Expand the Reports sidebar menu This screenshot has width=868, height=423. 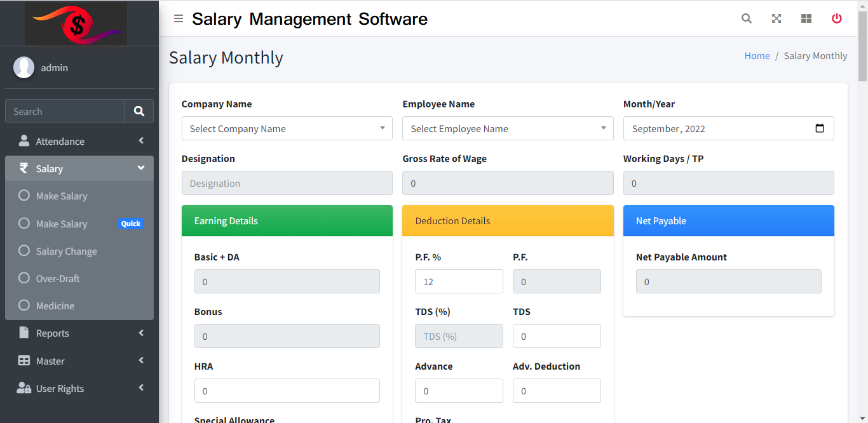coord(79,333)
